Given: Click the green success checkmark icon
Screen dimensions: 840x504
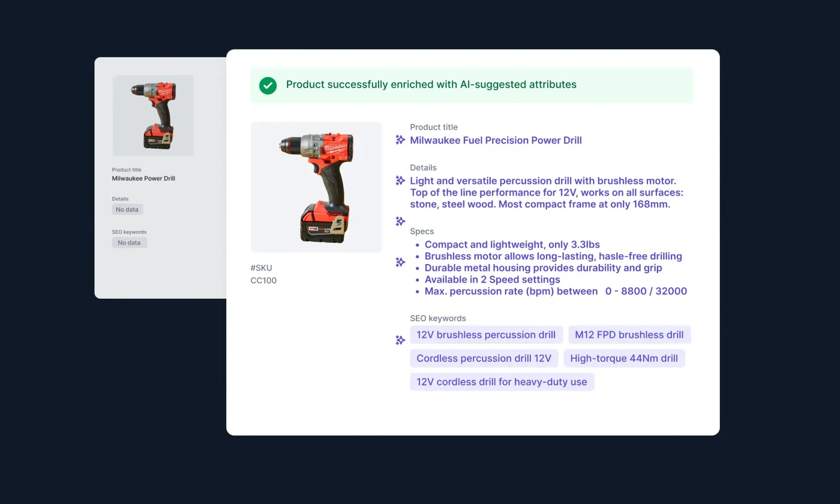Looking at the screenshot, I should [268, 86].
